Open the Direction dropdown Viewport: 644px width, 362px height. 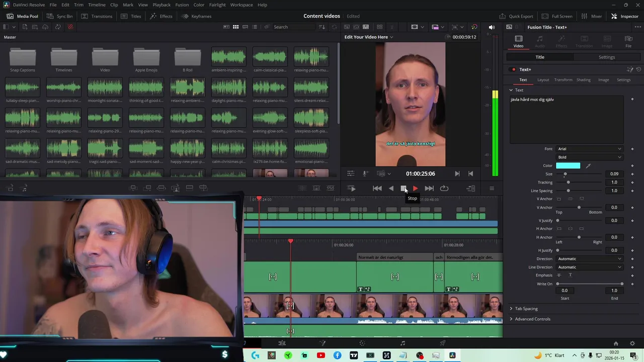(589, 259)
